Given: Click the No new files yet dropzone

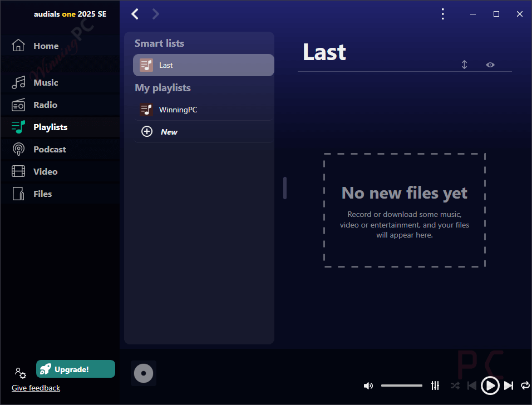Looking at the screenshot, I should point(405,210).
